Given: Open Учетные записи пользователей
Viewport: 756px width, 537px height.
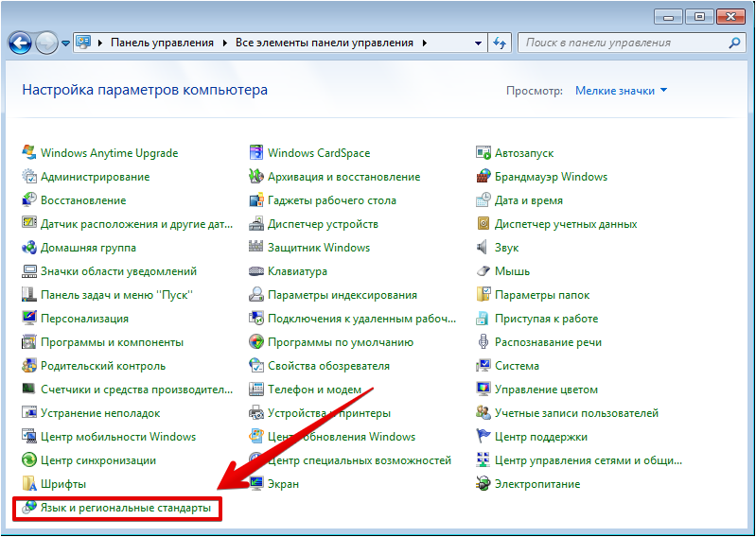Looking at the screenshot, I should coord(568,413).
